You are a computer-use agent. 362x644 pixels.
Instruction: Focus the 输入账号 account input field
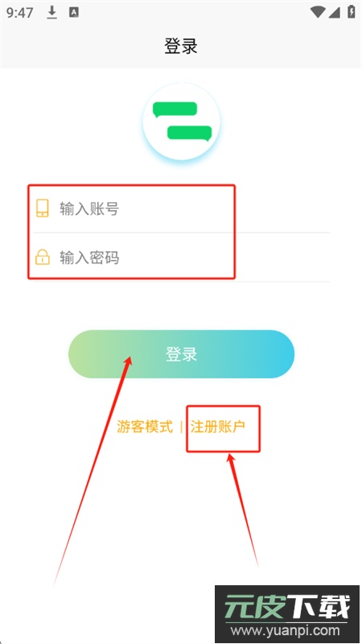click(181, 208)
